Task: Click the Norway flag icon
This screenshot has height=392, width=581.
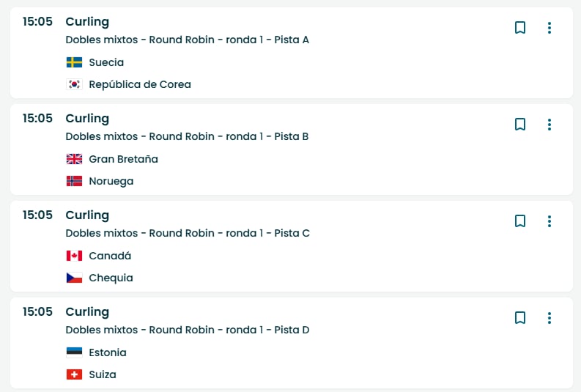Action: pyautogui.click(x=74, y=181)
